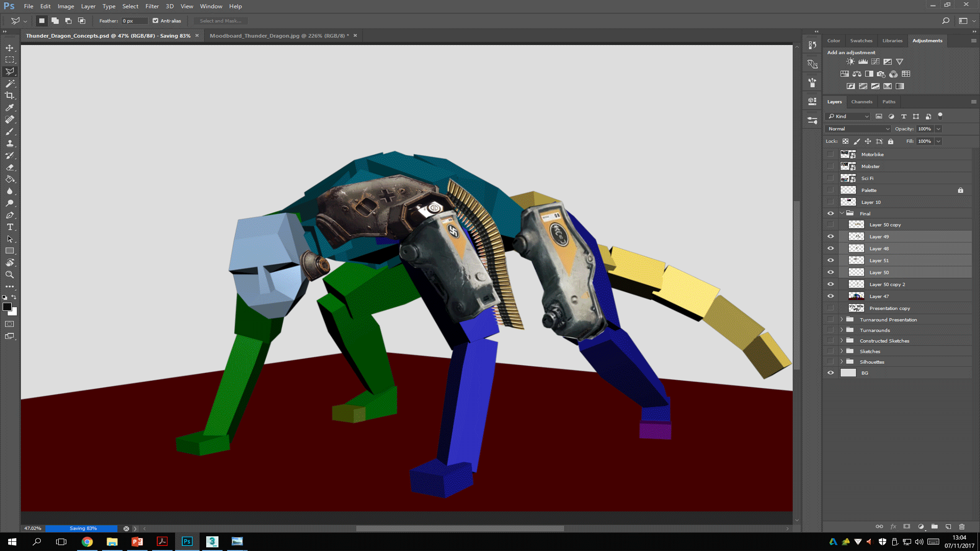
Task: Select the Horizontal Type tool
Action: (10, 227)
